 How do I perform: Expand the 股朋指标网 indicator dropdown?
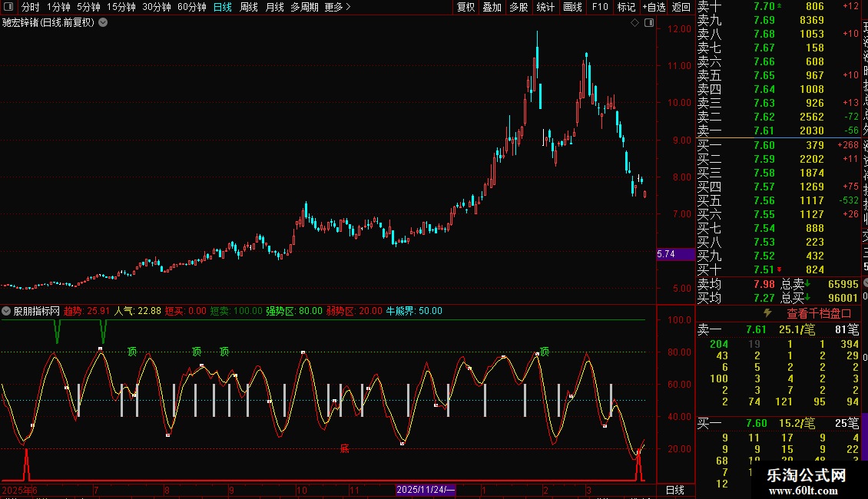[6, 311]
